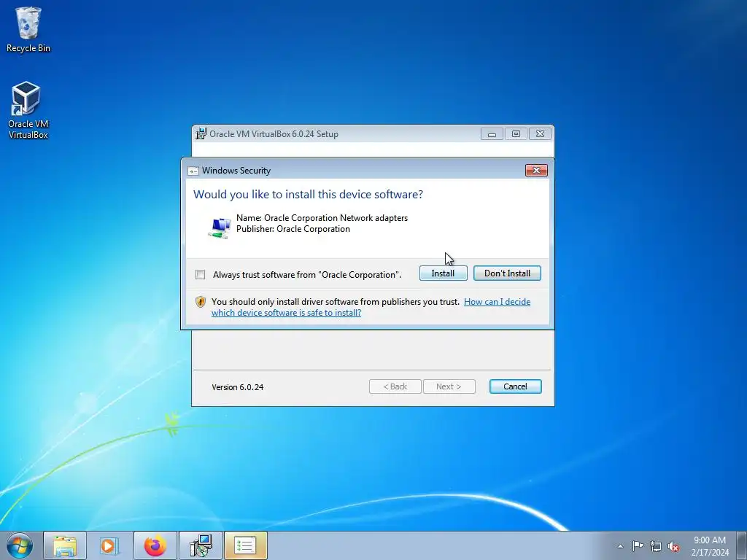Click the security shield warning icon
Image resolution: width=747 pixels, height=560 pixels.
[x=201, y=302]
